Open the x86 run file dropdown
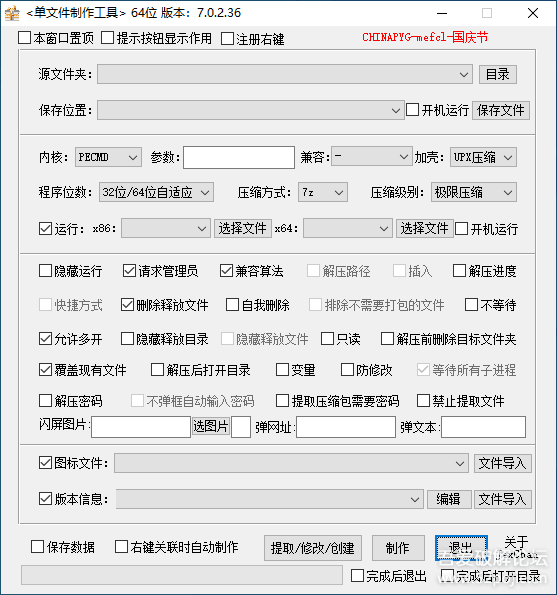This screenshot has height=595, width=557. pos(166,228)
